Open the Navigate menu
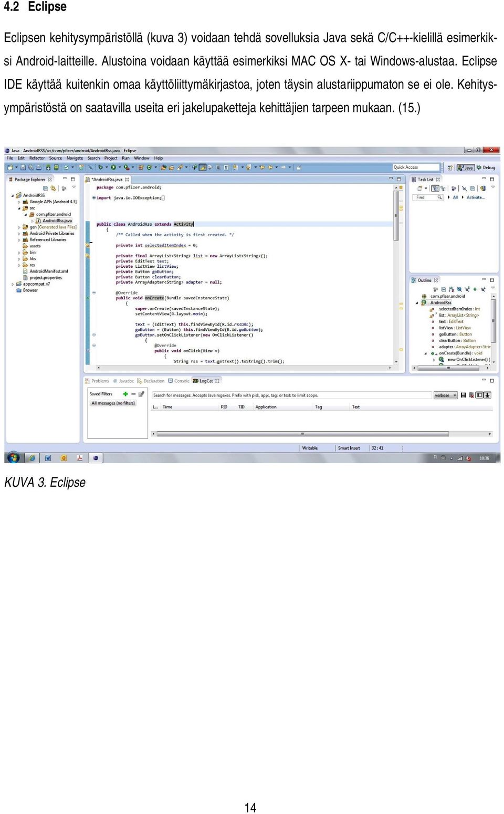 click(x=75, y=158)
